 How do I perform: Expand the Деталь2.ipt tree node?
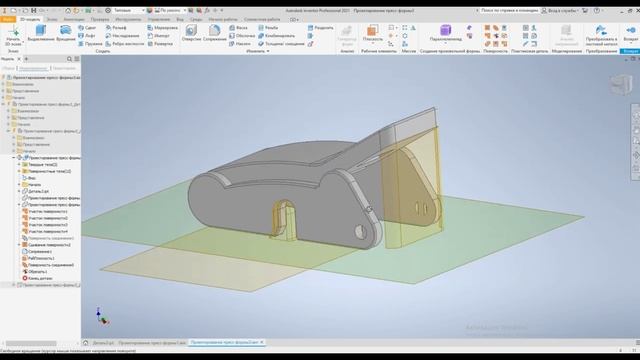coord(19,191)
